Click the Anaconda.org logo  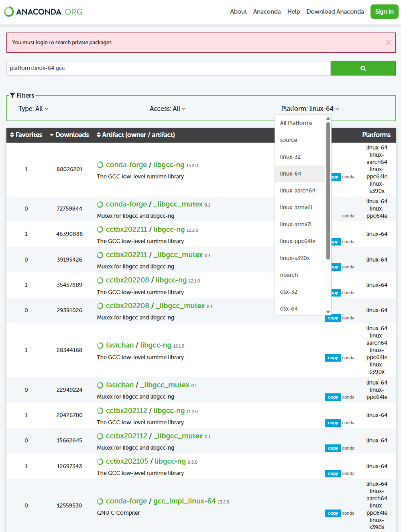tap(43, 12)
